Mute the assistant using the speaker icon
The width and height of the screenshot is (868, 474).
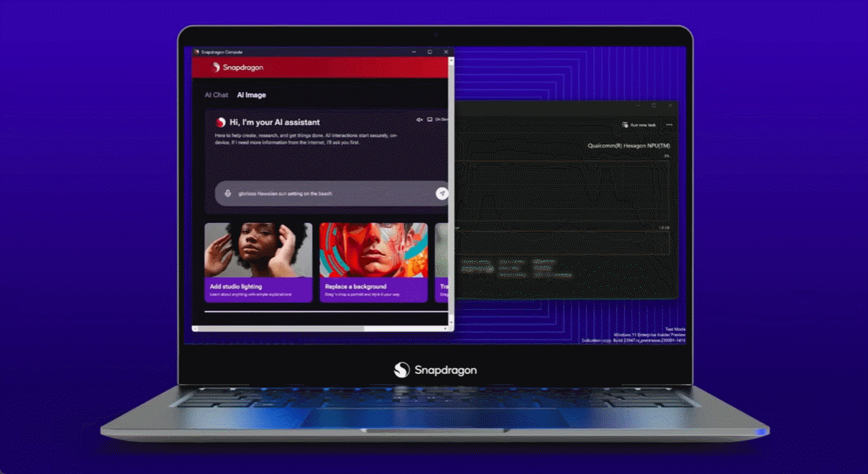click(x=419, y=119)
